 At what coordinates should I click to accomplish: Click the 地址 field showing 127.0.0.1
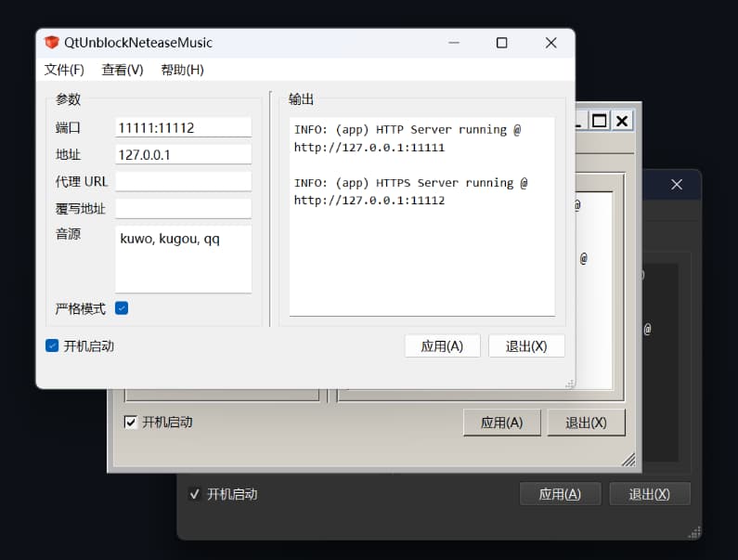click(x=183, y=154)
